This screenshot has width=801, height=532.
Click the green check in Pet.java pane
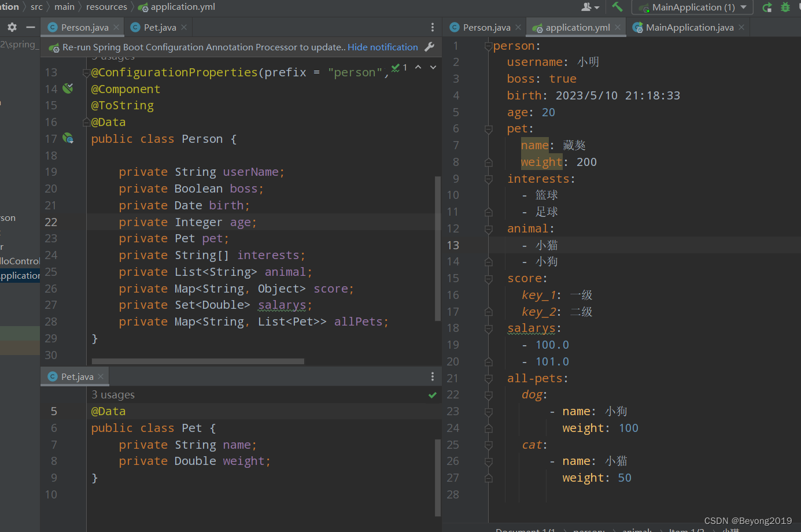point(432,395)
